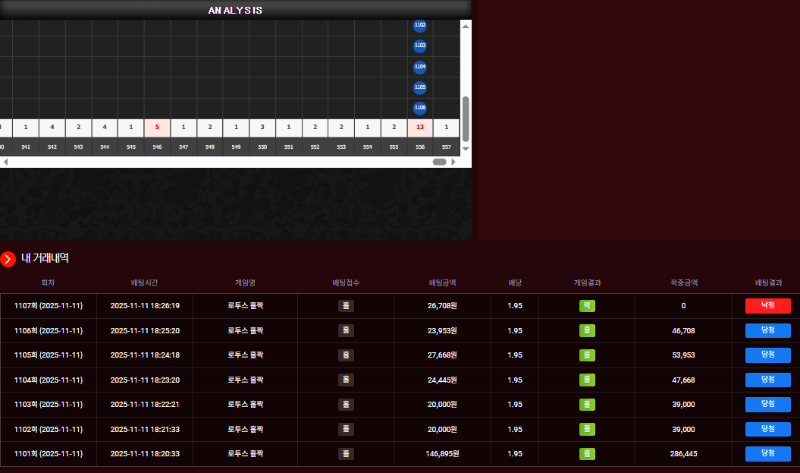Image resolution: width=800 pixels, height=473 pixels.
Task: Click the 배팅금액 column header
Action: point(442,282)
